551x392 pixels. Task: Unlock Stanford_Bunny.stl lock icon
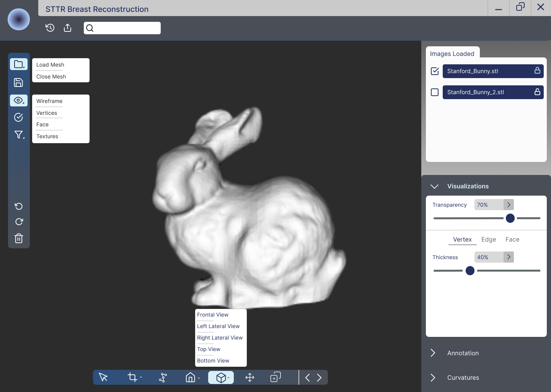(x=537, y=70)
